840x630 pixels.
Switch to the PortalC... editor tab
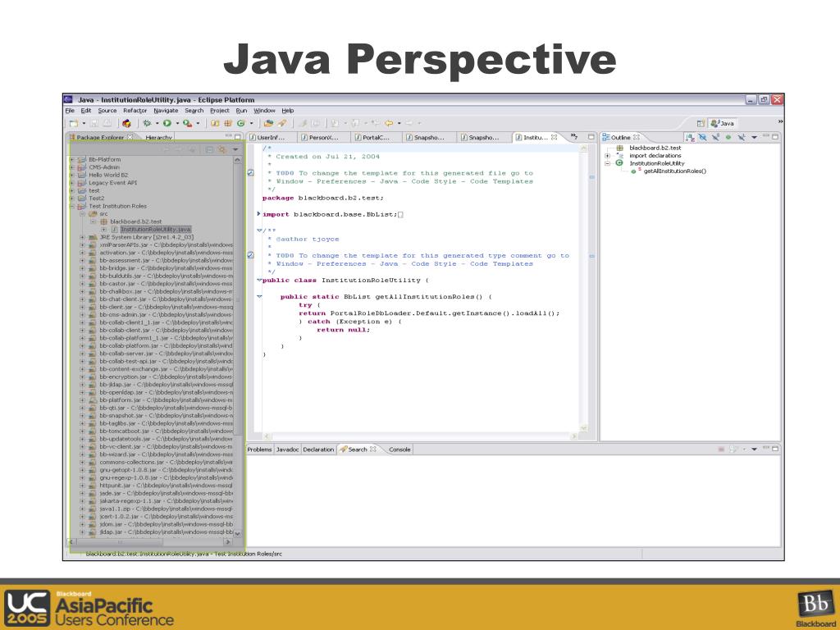point(376,138)
